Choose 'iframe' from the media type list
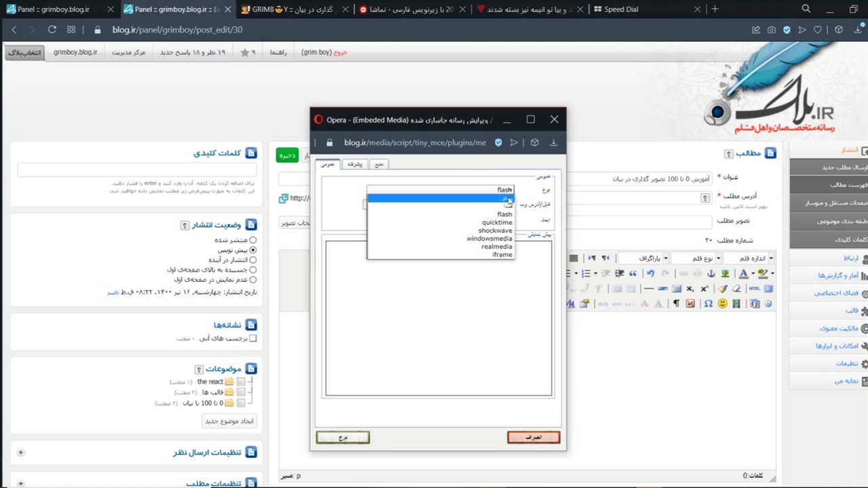 502,255
